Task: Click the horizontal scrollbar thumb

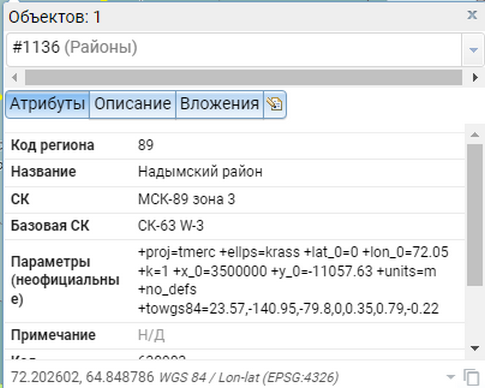Action: click(x=243, y=77)
